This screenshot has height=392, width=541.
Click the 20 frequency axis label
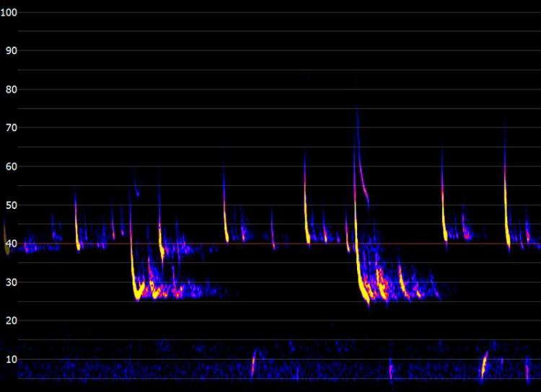pos(12,321)
